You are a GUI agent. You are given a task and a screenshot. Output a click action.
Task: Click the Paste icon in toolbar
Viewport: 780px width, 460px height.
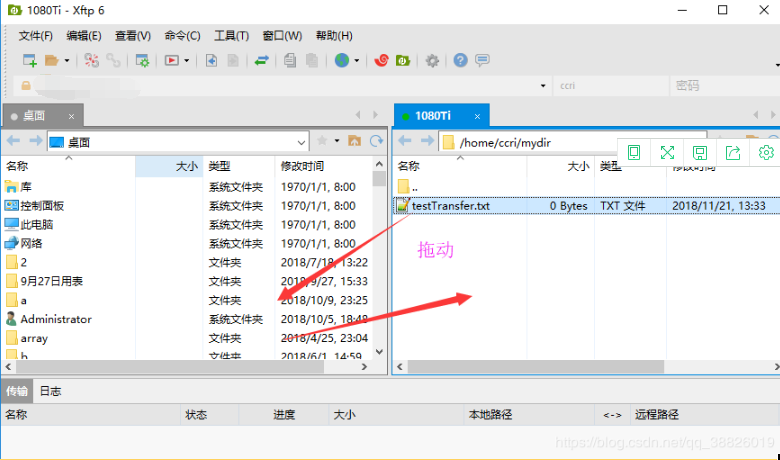point(312,60)
